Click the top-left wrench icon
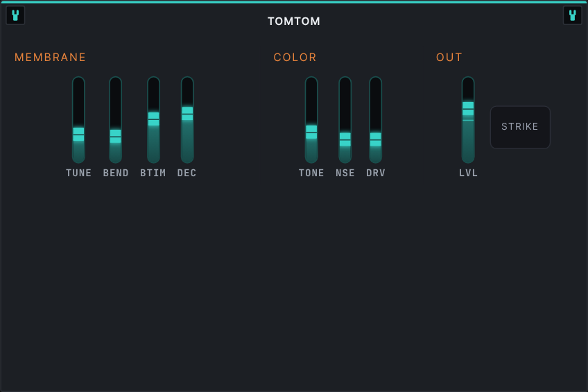Screen dimensions: 588x392 click(15, 15)
